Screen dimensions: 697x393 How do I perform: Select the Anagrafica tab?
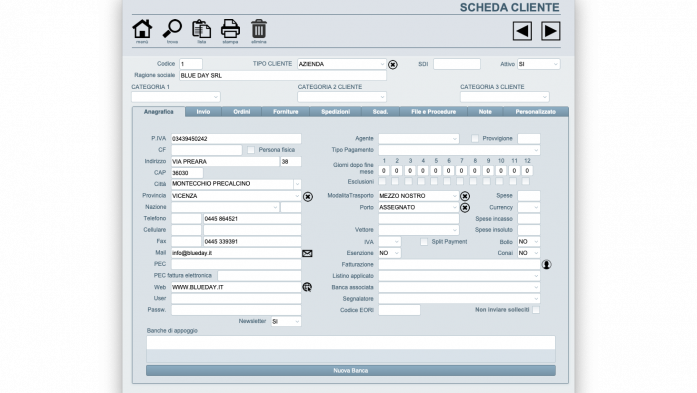point(159,112)
